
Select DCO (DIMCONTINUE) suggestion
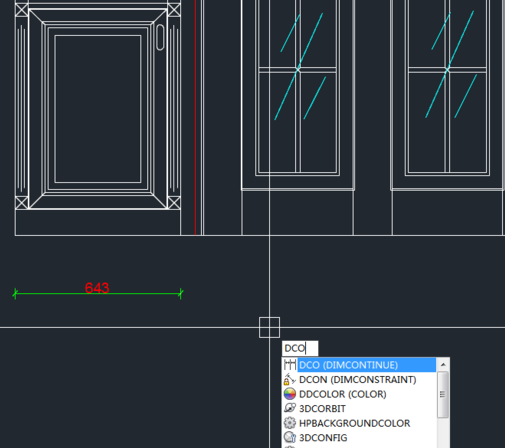click(359, 365)
